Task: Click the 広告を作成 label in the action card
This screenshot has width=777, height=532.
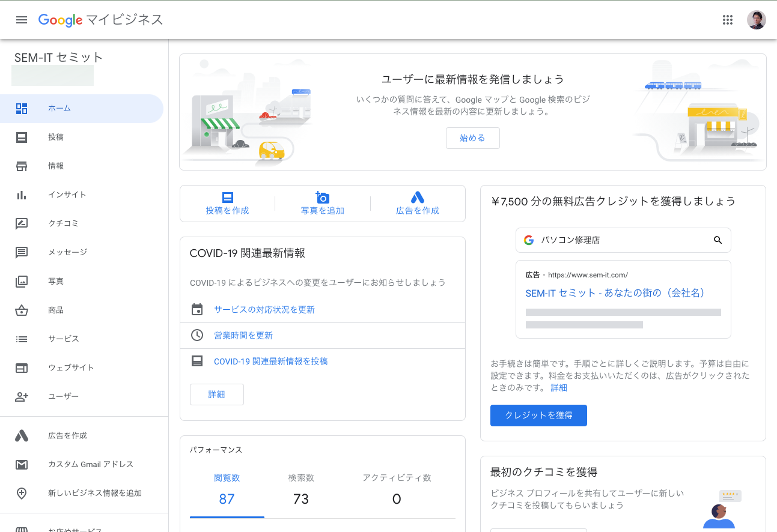Action: 418,211
